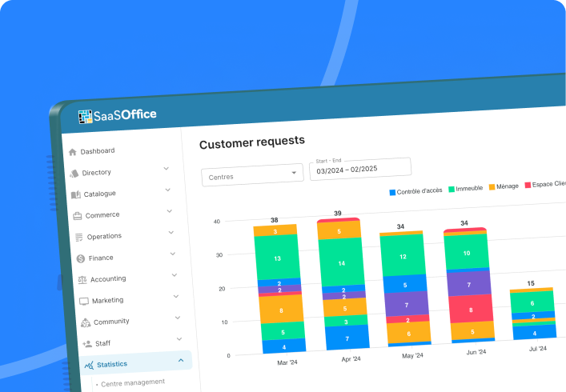The height and width of the screenshot is (392, 566).
Task: Click the Jun '24 axis label
Action: pos(476,352)
